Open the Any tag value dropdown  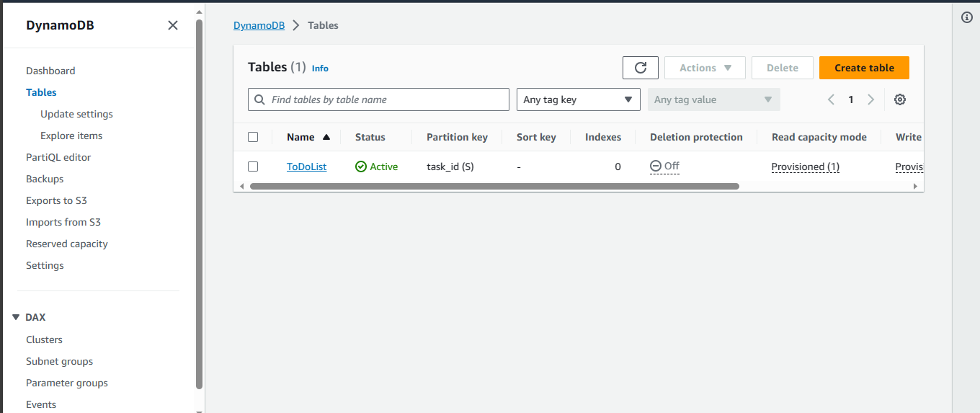(x=714, y=99)
